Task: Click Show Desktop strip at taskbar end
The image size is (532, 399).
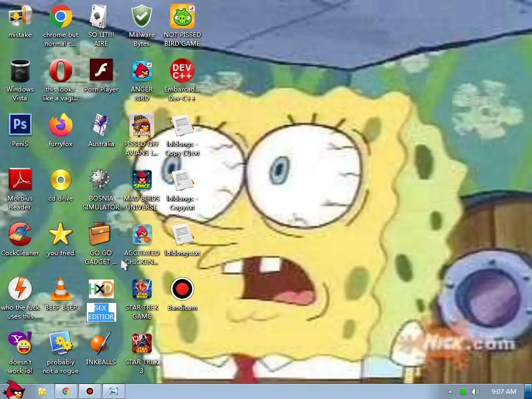Action: (528, 392)
